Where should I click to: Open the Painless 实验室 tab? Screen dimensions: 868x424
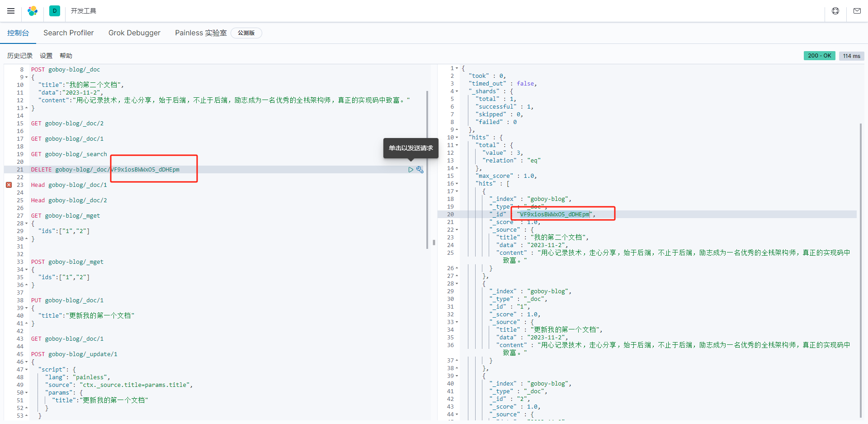pos(201,33)
